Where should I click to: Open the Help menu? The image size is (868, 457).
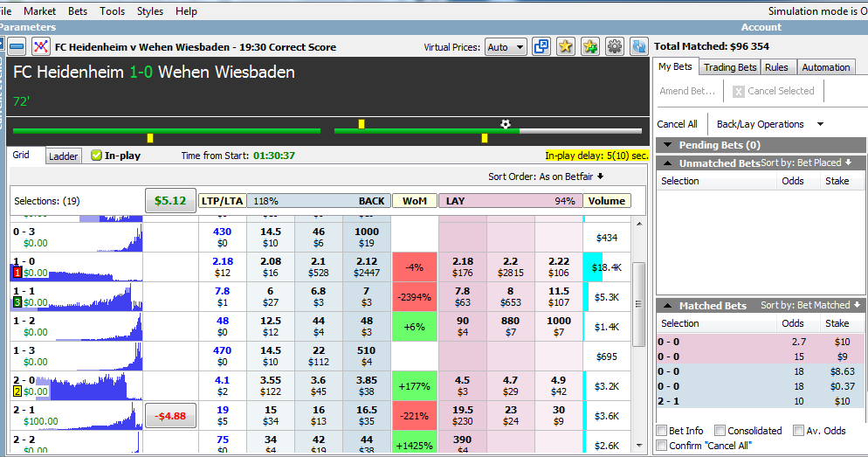pos(186,11)
